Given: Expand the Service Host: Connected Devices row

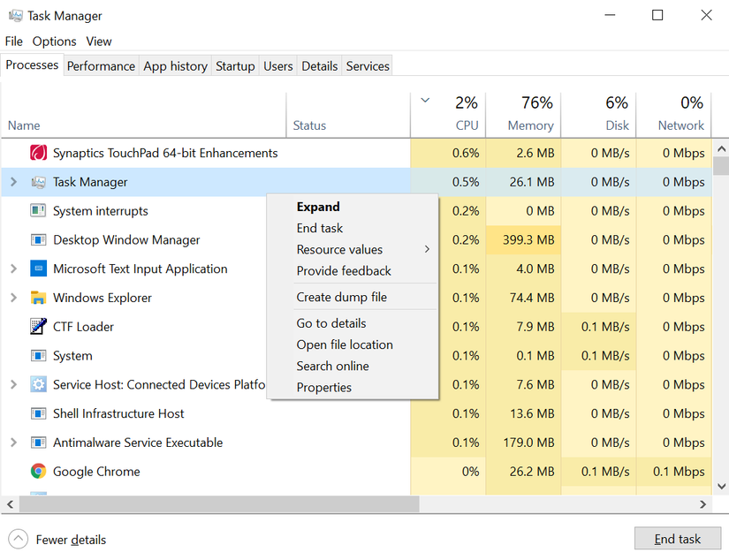Looking at the screenshot, I should click(x=12, y=384).
